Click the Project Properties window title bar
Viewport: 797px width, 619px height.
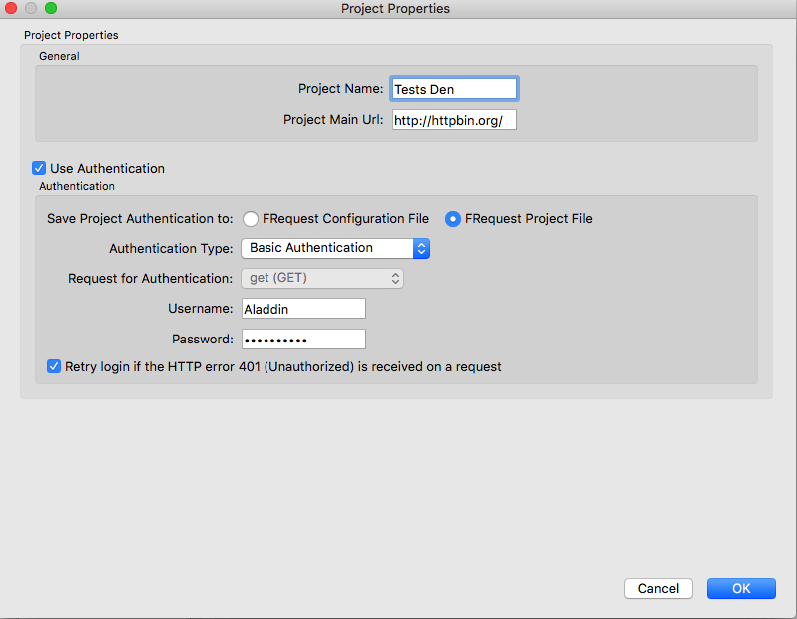point(396,9)
